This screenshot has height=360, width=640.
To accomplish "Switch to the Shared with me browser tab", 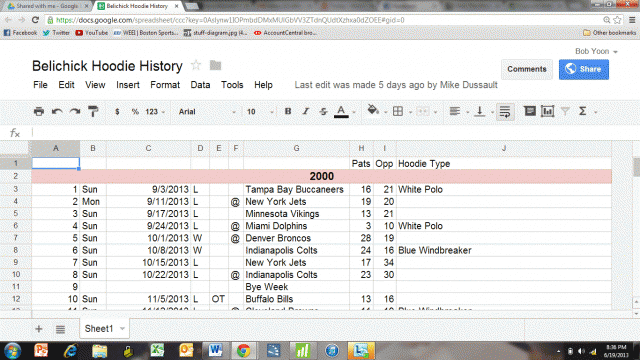I will [47, 6].
